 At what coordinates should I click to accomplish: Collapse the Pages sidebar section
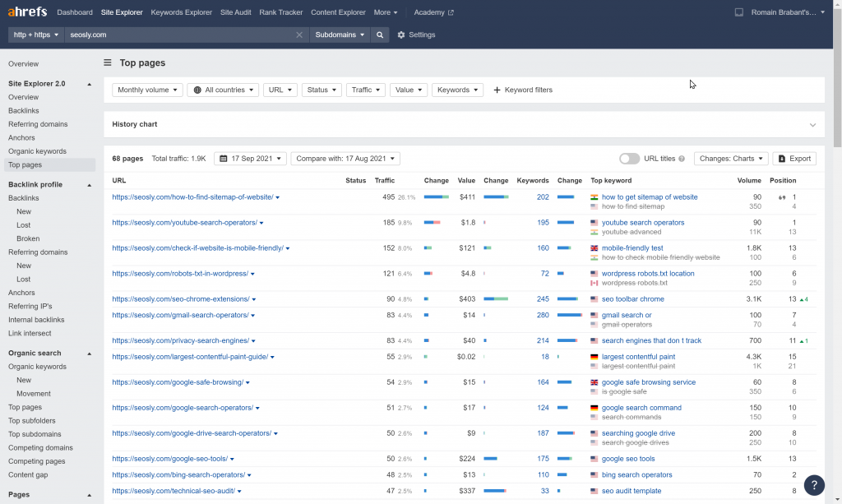[x=89, y=496]
